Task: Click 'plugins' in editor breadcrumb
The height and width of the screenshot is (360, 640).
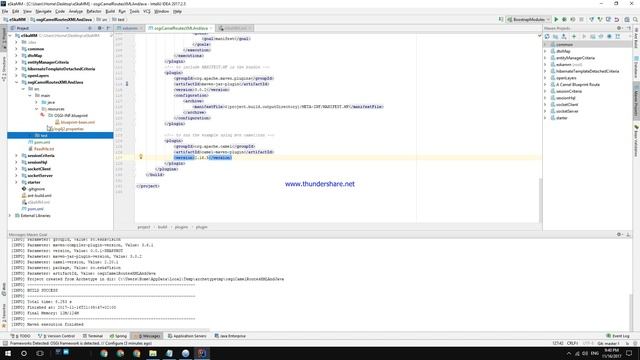Action: 181,227
